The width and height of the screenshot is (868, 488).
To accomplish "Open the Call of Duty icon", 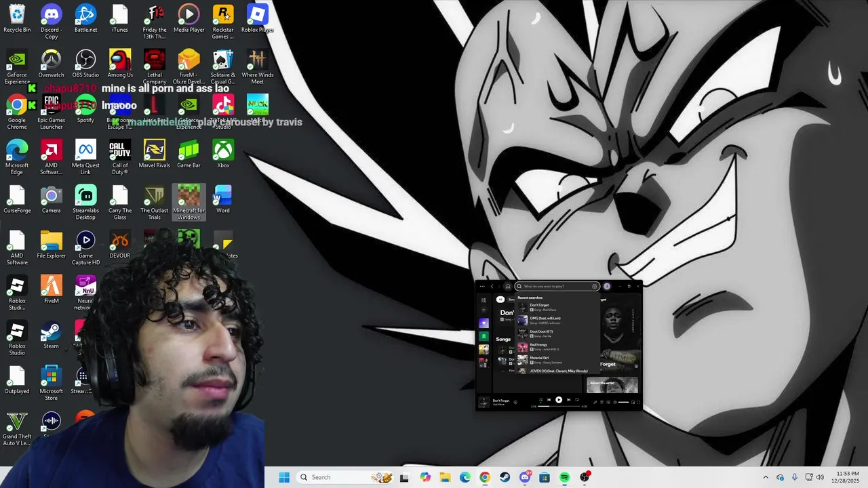I will (x=120, y=157).
